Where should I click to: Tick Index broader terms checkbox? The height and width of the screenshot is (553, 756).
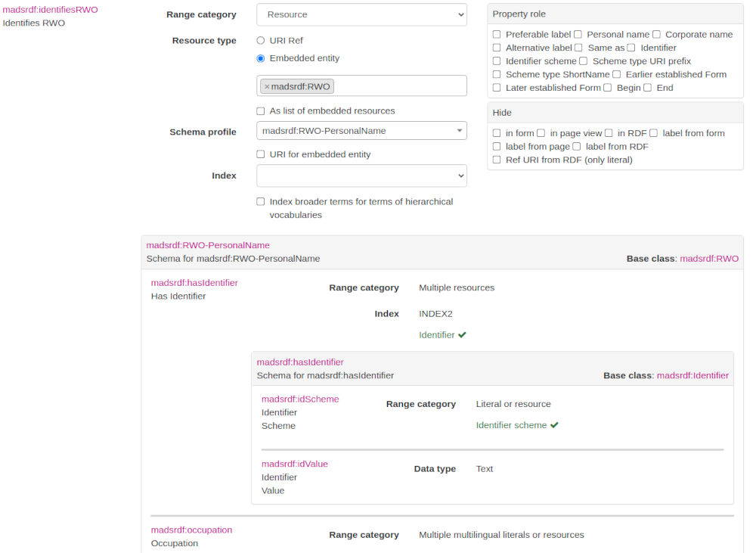[261, 202]
